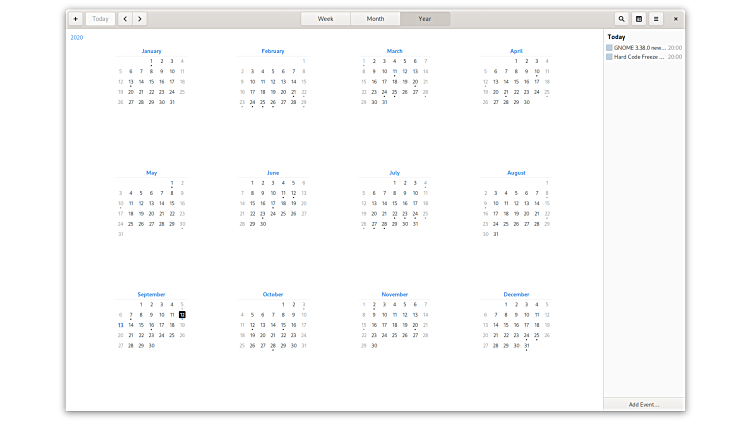
Task: Switch to Month view
Action: (375, 19)
